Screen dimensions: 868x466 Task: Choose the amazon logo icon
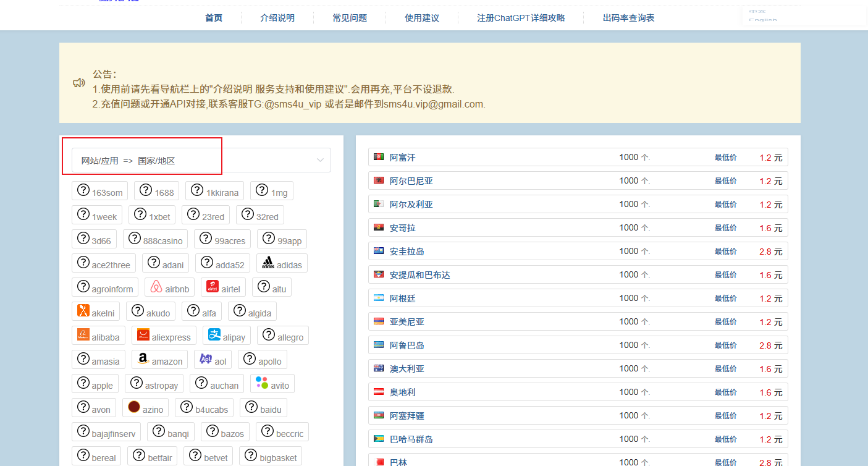coord(143,359)
